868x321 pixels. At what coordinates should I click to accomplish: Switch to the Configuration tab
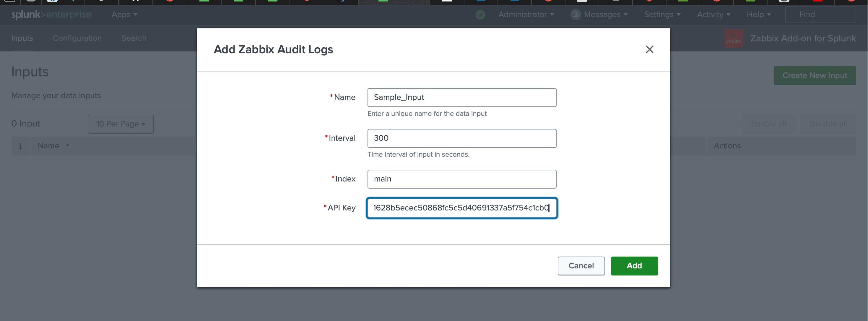[77, 38]
